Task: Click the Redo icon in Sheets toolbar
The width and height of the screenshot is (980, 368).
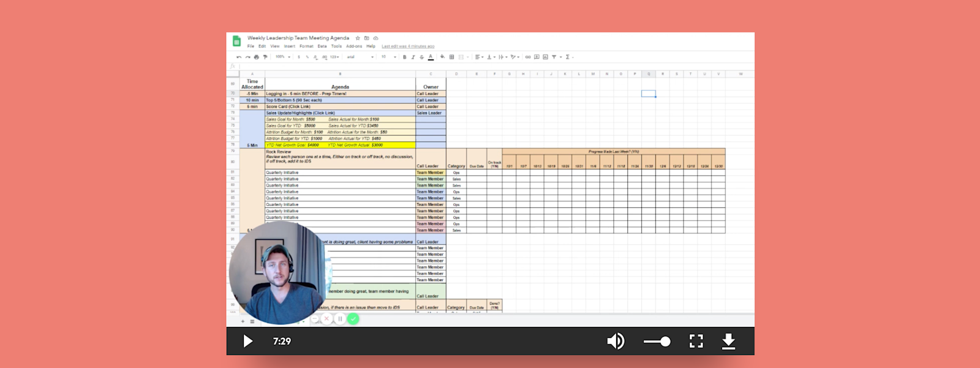Action: click(x=247, y=57)
